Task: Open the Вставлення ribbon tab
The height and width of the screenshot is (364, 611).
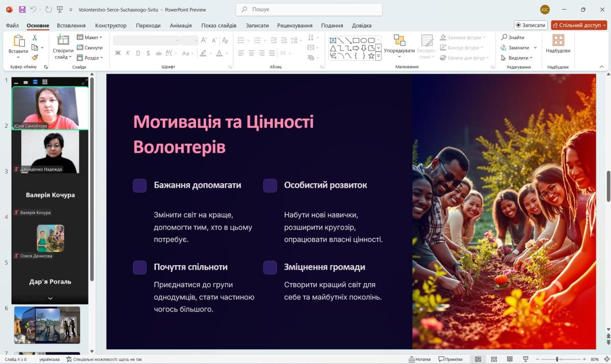Action: pos(71,25)
